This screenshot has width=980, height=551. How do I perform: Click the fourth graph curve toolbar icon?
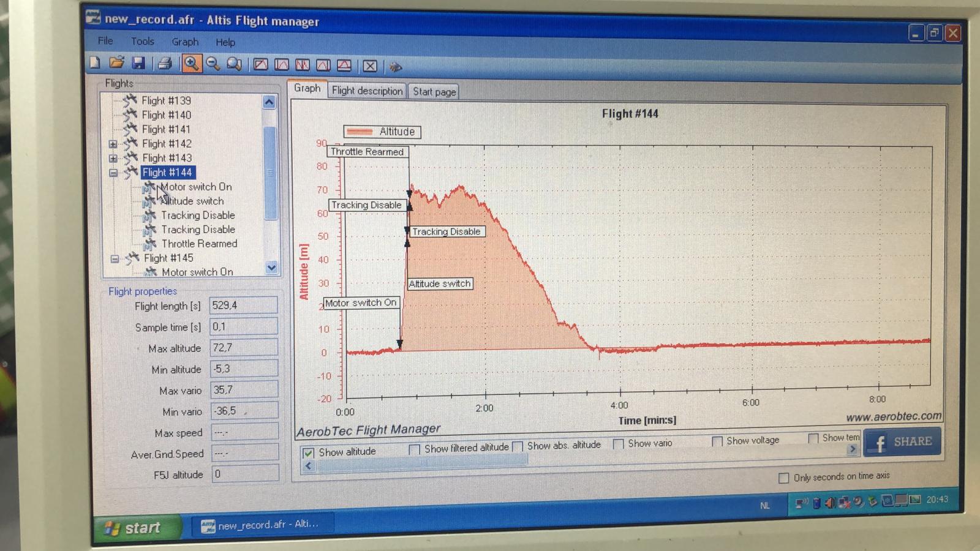[323, 65]
